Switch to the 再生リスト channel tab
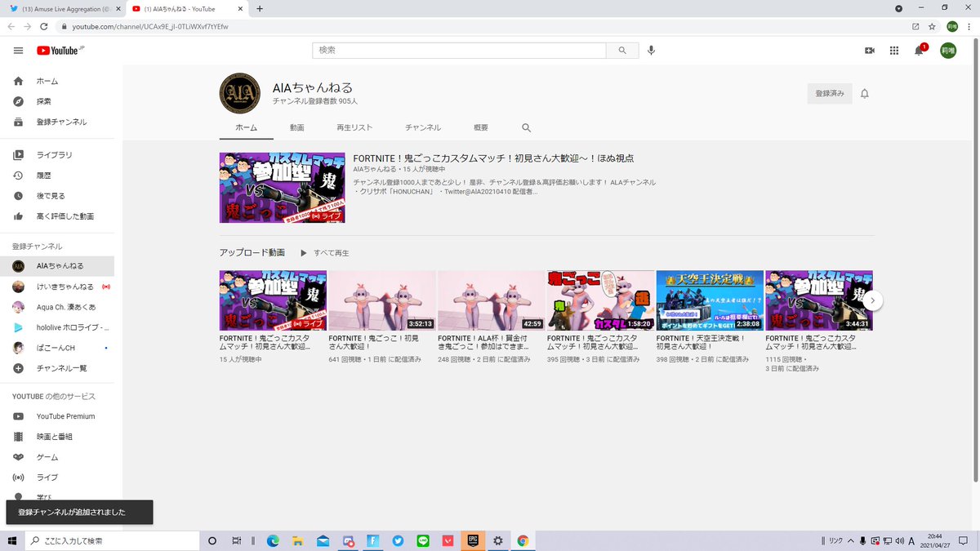Screen dimensions: 980x551 354,128
